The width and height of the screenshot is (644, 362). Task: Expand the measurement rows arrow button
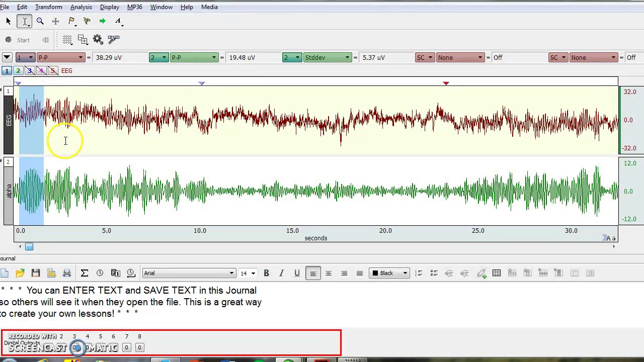[7, 58]
